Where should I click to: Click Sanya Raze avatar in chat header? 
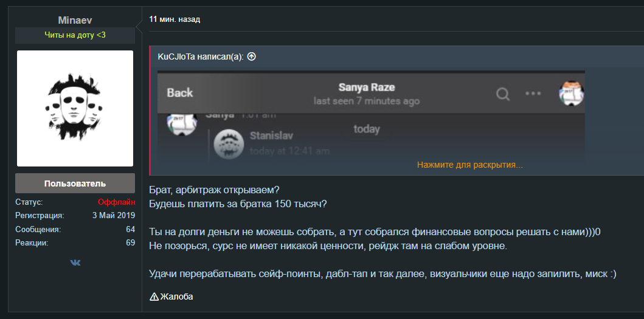tap(571, 93)
